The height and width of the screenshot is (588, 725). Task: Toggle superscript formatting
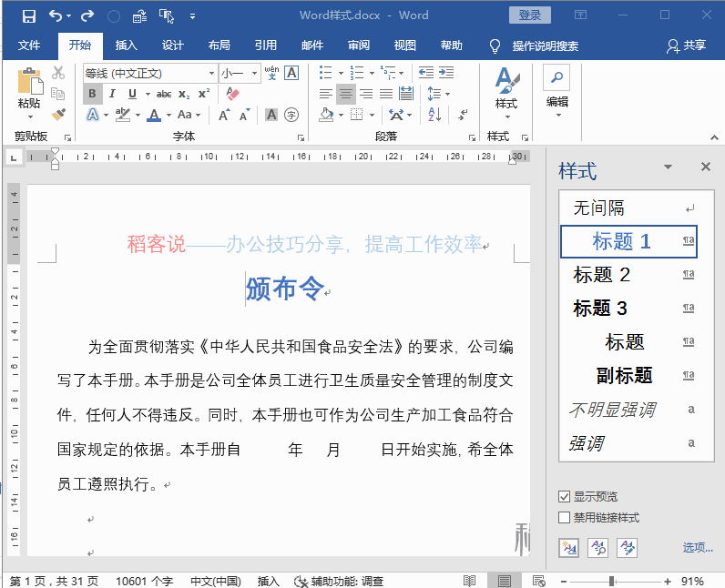pos(203,94)
